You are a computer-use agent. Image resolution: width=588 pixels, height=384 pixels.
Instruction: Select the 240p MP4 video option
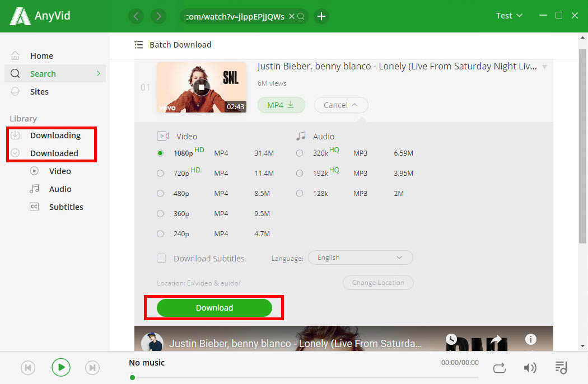point(160,233)
